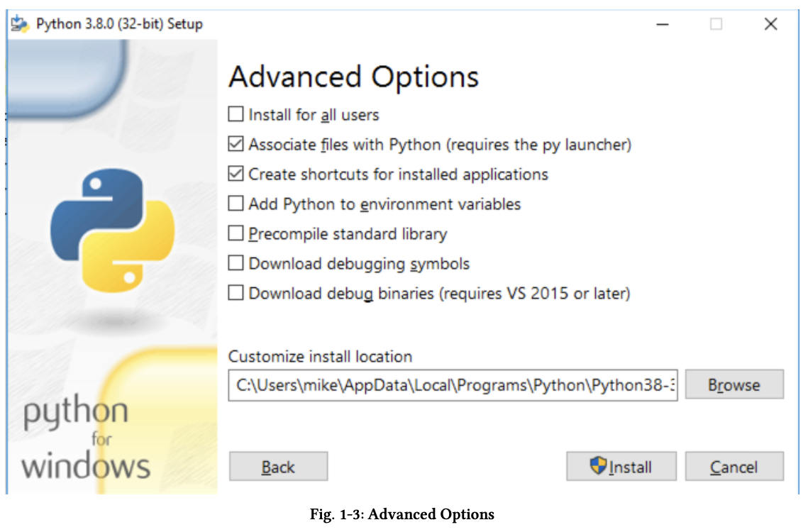The height and width of the screenshot is (532, 803).
Task: Close the Python Setup window
Action: click(x=770, y=24)
